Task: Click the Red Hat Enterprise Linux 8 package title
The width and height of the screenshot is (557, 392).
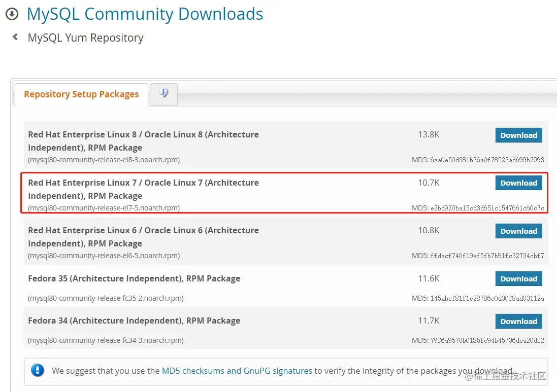Action: (144, 141)
